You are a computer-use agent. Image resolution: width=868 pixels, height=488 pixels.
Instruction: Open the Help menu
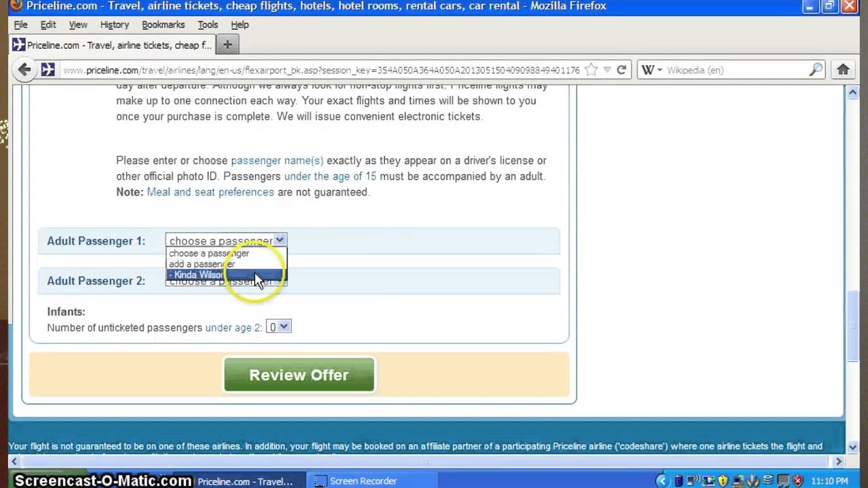coord(240,24)
